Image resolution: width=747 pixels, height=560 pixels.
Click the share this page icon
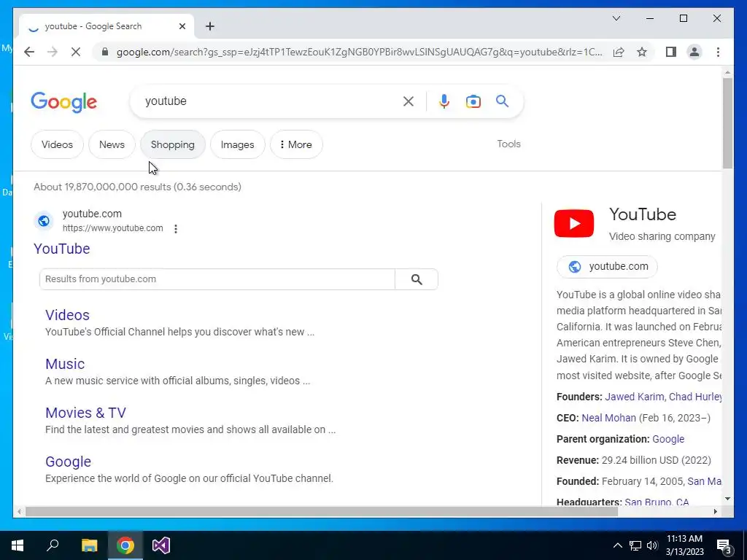[x=619, y=52]
